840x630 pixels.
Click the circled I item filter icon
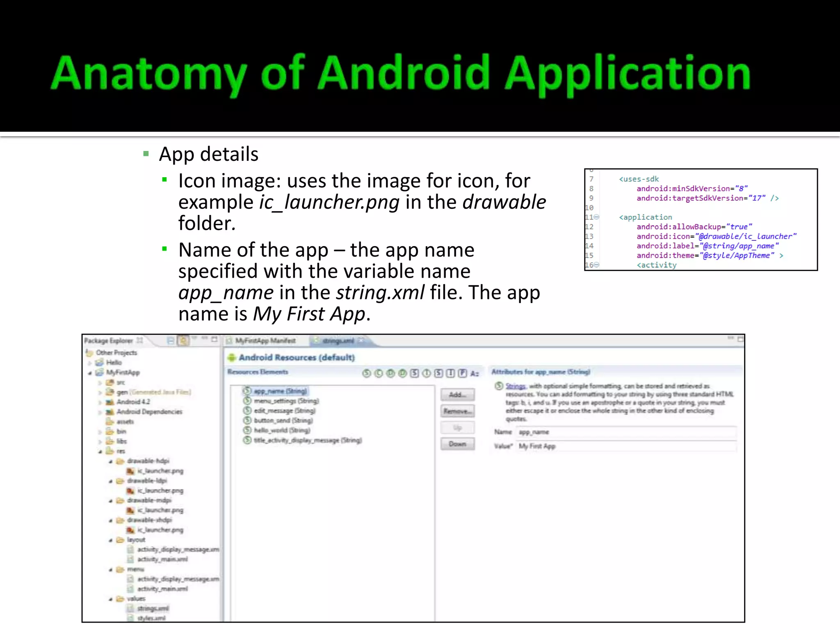click(427, 373)
